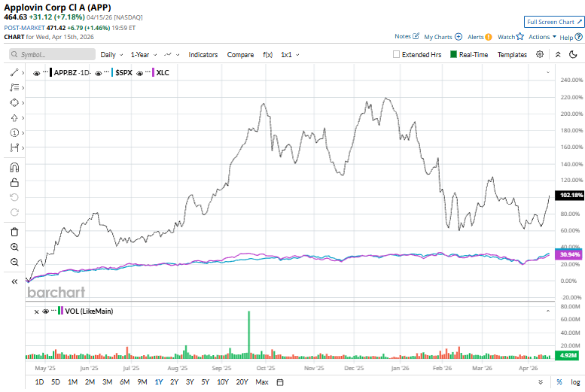The width and height of the screenshot is (585, 392).
Task: Open Help question mark icon
Action: [579, 37]
